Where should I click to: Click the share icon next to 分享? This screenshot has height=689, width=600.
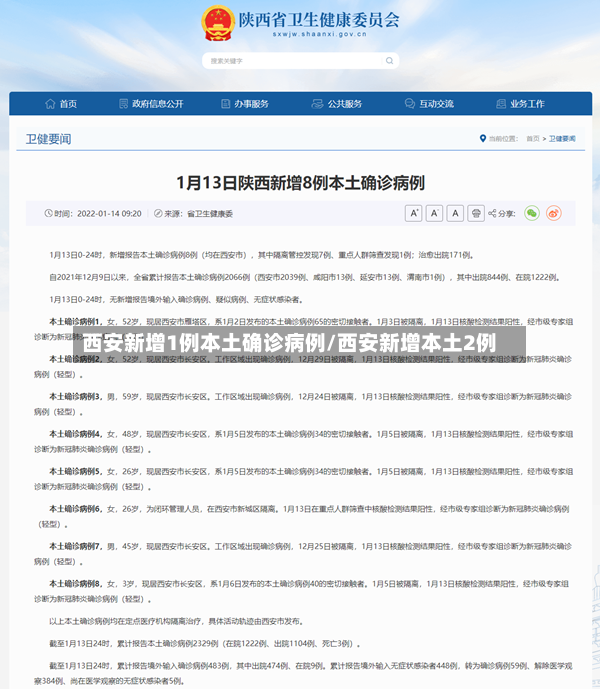(x=492, y=214)
